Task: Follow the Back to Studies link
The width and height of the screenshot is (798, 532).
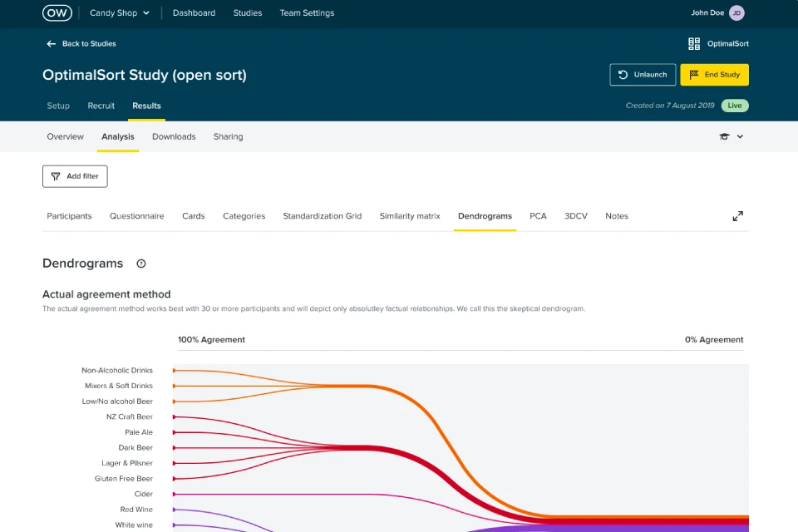Action: pos(89,44)
